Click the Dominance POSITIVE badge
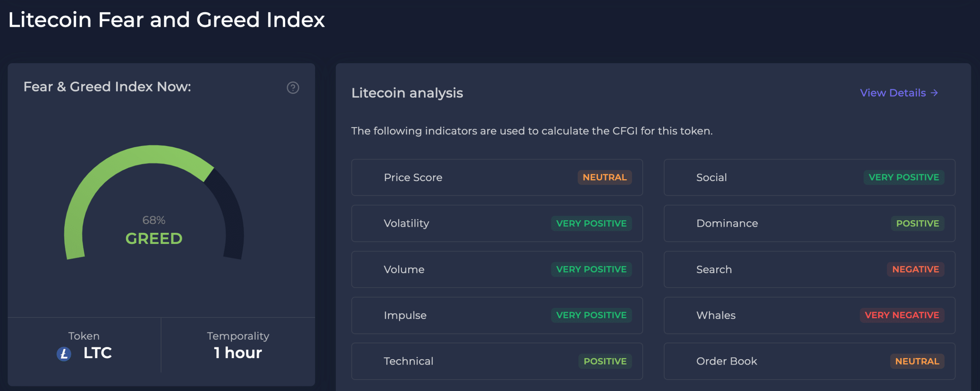This screenshot has height=391, width=980. pyautogui.click(x=917, y=224)
